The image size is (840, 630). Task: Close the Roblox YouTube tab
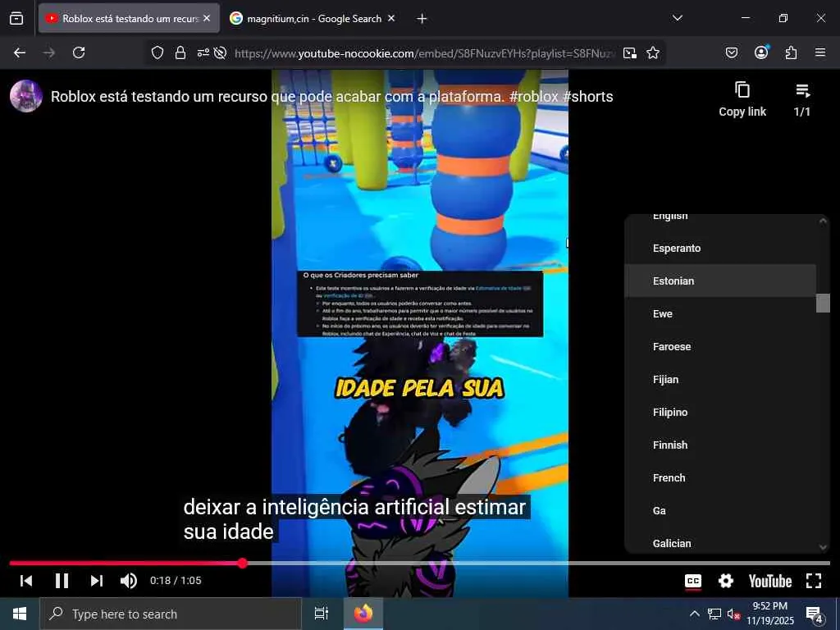click(207, 18)
